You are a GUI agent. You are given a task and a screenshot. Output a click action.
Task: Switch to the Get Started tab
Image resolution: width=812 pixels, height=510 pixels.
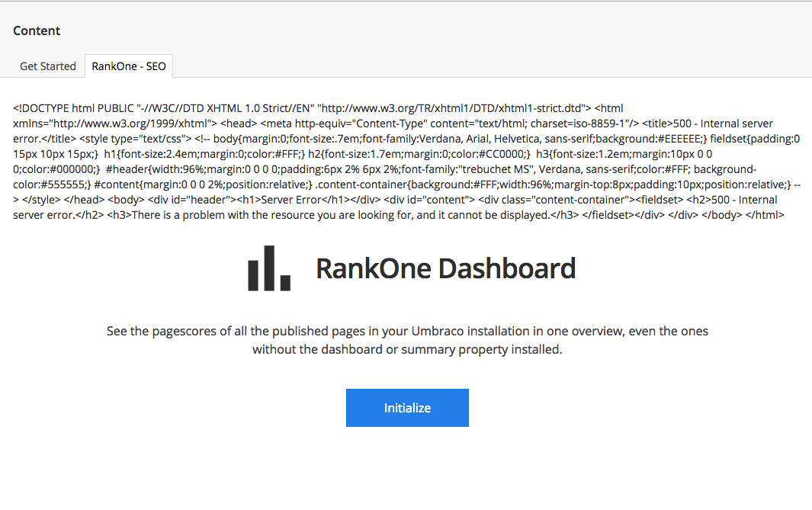click(x=47, y=66)
